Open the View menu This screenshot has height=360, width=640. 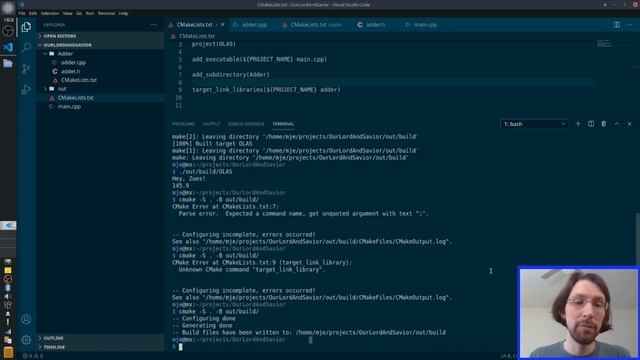[67, 13]
